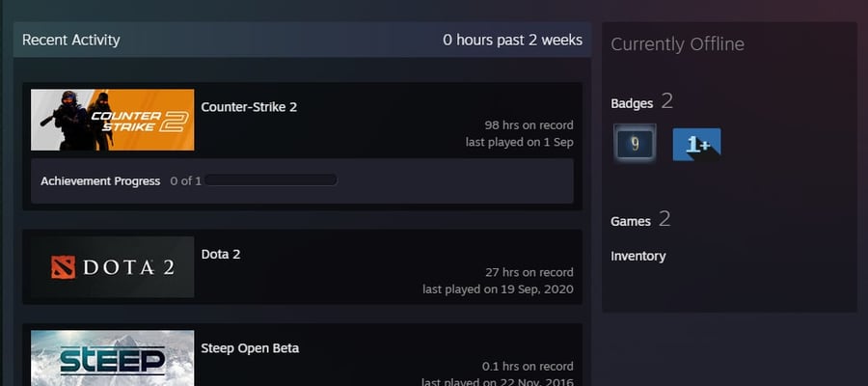The width and height of the screenshot is (868, 386).
Task: Open the Steep Open Beta title link
Action: click(x=250, y=348)
